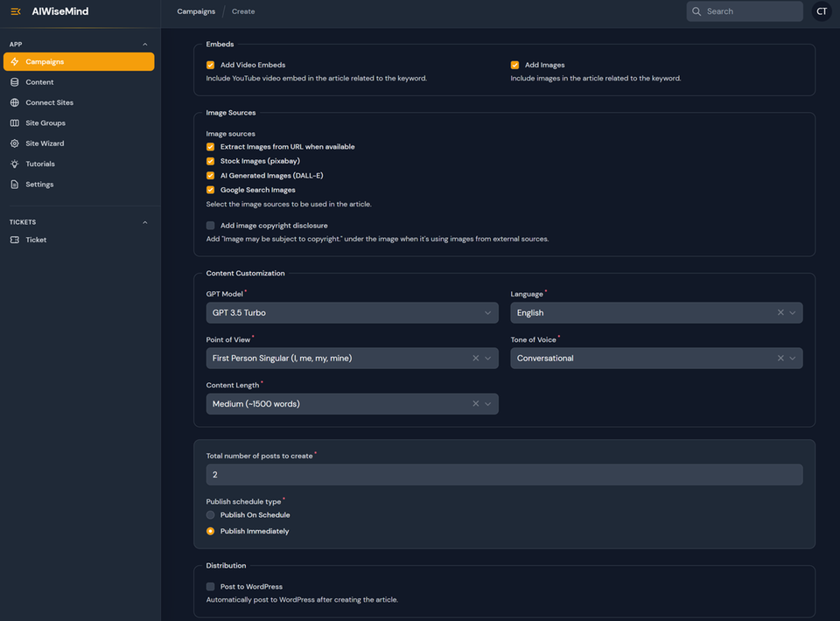Open Settings in the sidebar

point(79,185)
